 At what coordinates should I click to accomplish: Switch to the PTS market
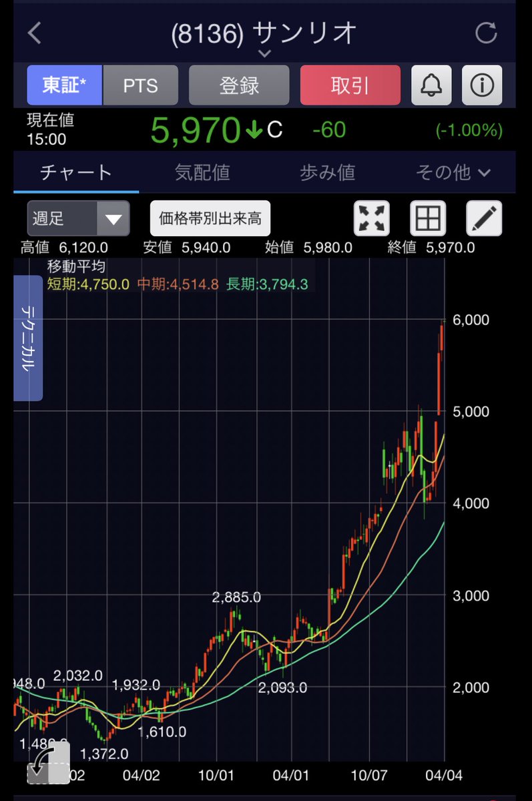tap(140, 85)
